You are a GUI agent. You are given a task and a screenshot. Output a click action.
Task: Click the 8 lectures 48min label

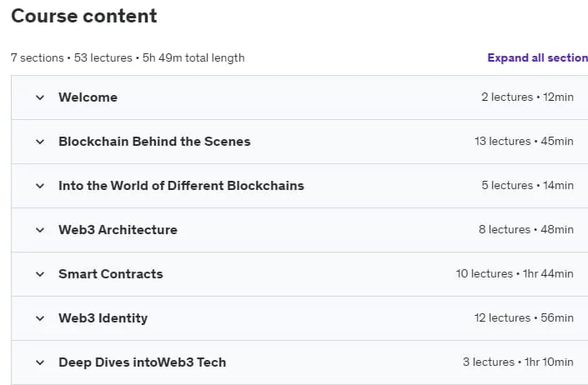[526, 229]
